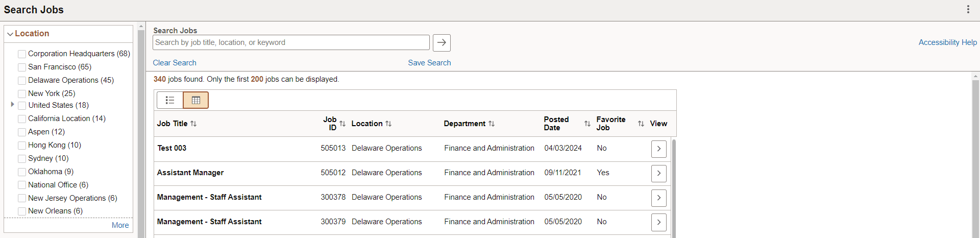Open the Assistant Manager job details arrow

(x=658, y=173)
